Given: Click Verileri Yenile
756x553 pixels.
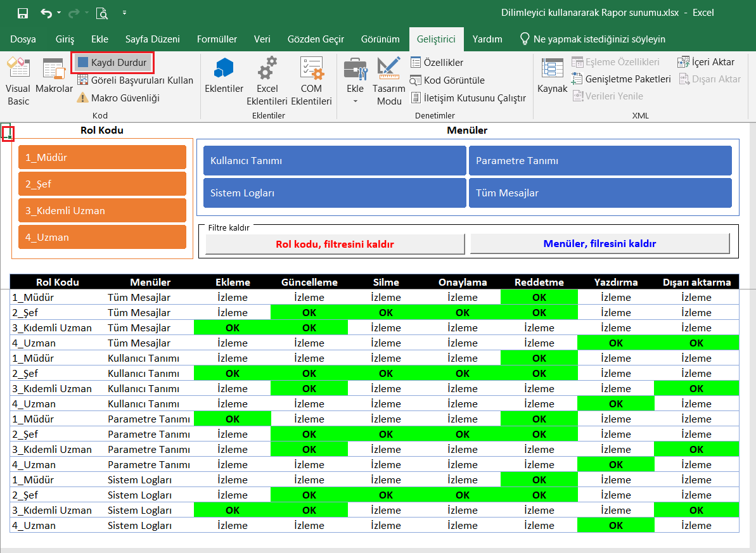Looking at the screenshot, I should click(x=608, y=96).
